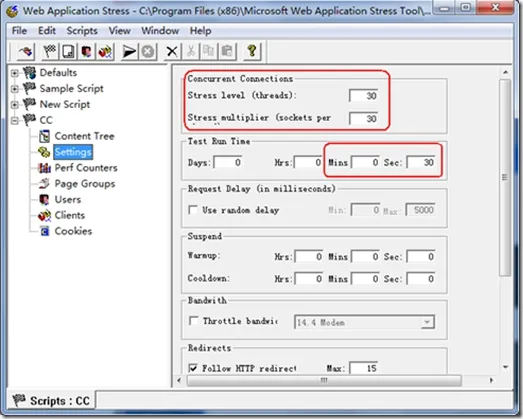Click the users toolbar icon
This screenshot has height=419, width=523.
(x=86, y=51)
